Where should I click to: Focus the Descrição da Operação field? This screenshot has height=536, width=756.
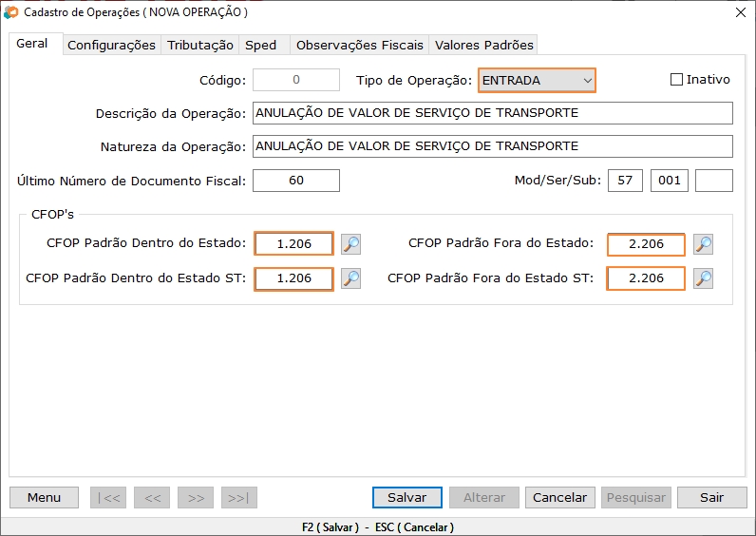(493, 113)
